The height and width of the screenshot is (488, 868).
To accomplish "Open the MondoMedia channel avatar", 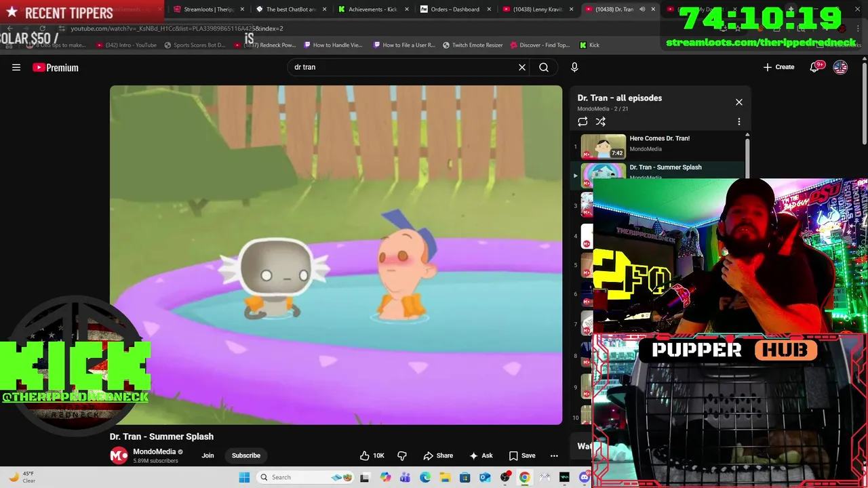I will [119, 455].
